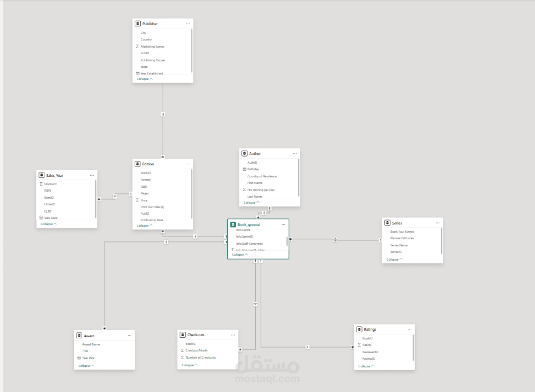Screen dimensions: 535x392
Task: Select Book_general-Ratings relationship direction arrow
Action: 307,347
